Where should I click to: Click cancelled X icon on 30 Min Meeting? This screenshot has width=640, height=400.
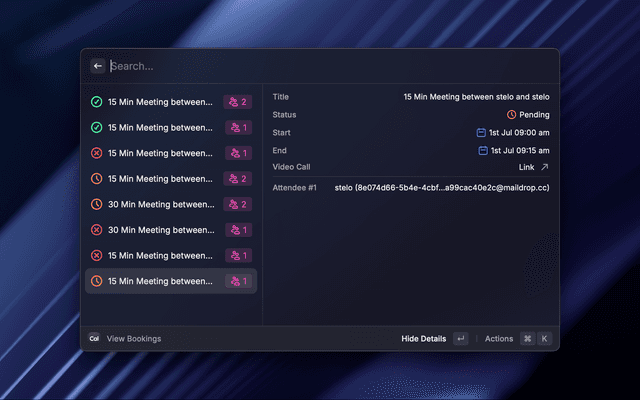tap(97, 230)
